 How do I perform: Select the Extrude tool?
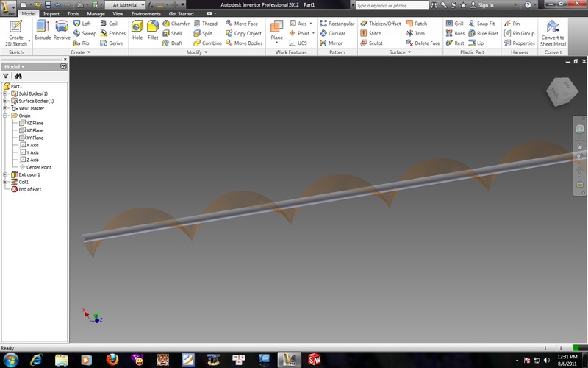(x=43, y=30)
